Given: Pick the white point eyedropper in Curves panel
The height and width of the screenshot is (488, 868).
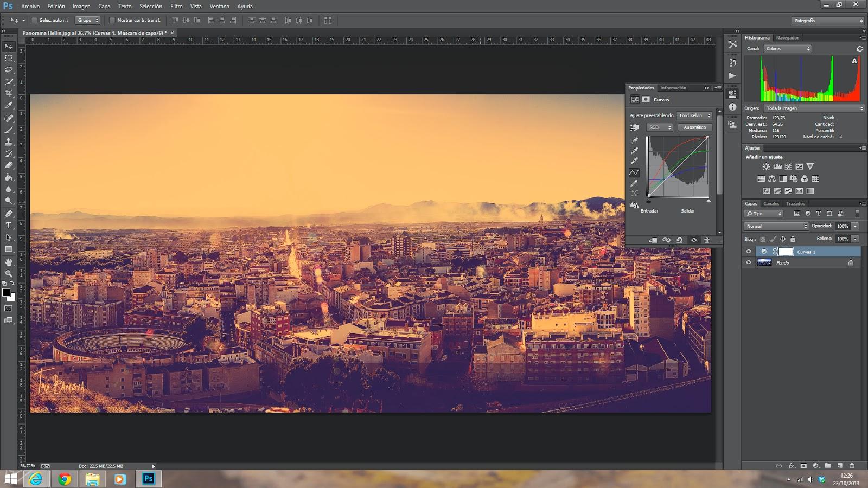Looking at the screenshot, I should pyautogui.click(x=634, y=160).
